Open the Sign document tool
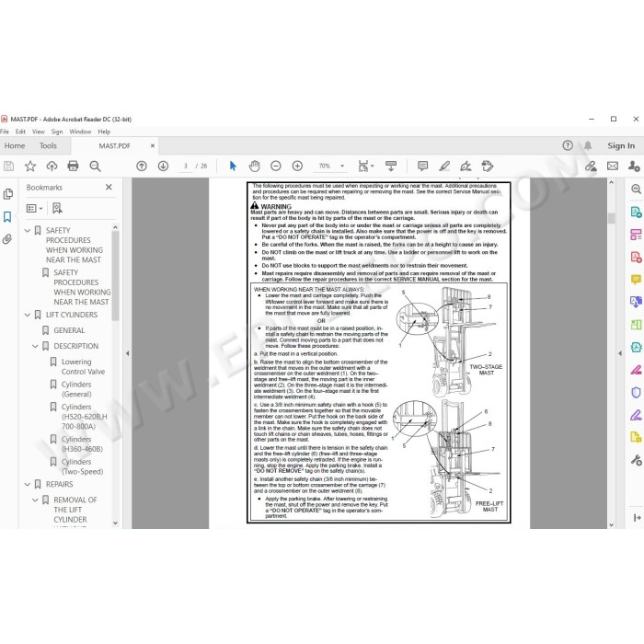This screenshot has height=644, width=644. pyautogui.click(x=466, y=166)
